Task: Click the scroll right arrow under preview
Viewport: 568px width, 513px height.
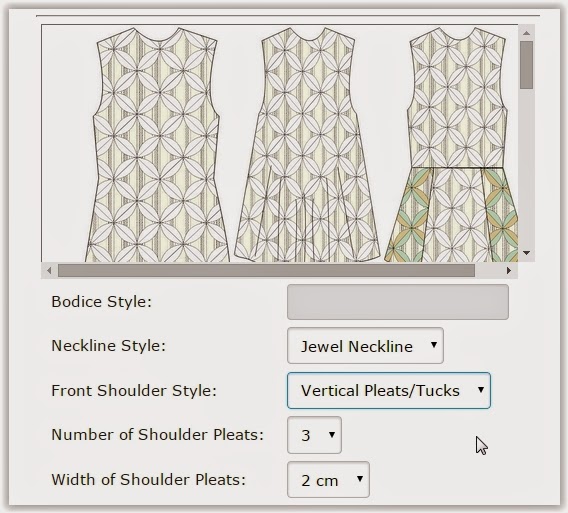Action: pyautogui.click(x=509, y=270)
